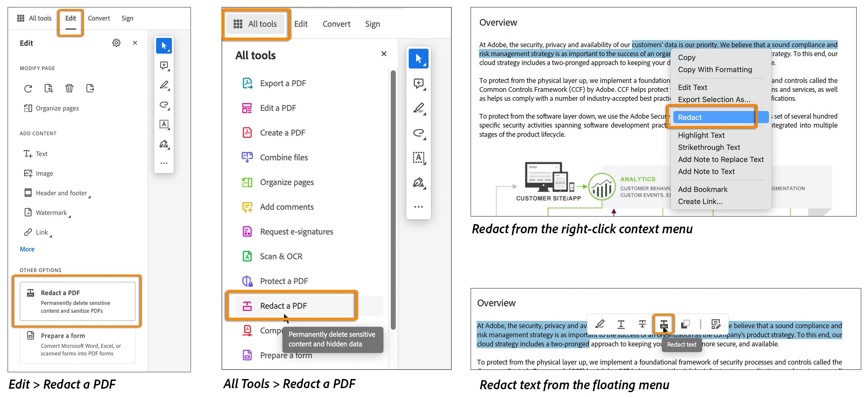This screenshot has height=397, width=868.
Task: Click the Redact a PDF card in Other Options
Action: 77,301
